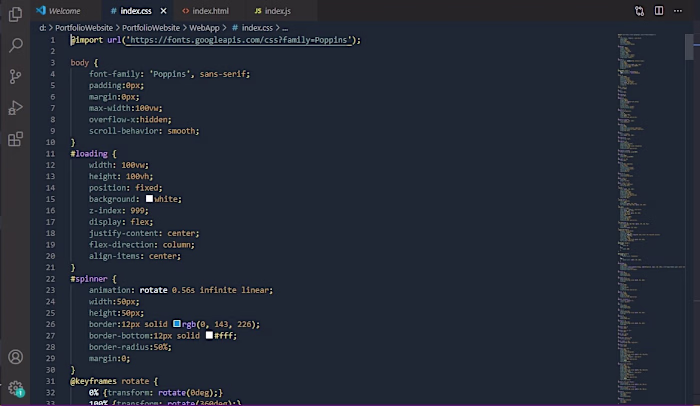Click highlighted 'rotate' in animation line
This screenshot has width=700, height=406.
[x=153, y=290]
